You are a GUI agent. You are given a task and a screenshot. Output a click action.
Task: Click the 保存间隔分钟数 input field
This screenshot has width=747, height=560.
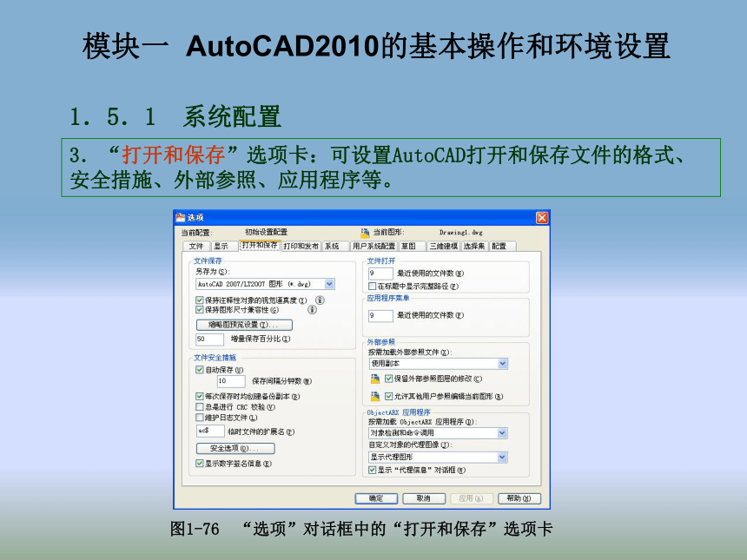click(x=231, y=381)
